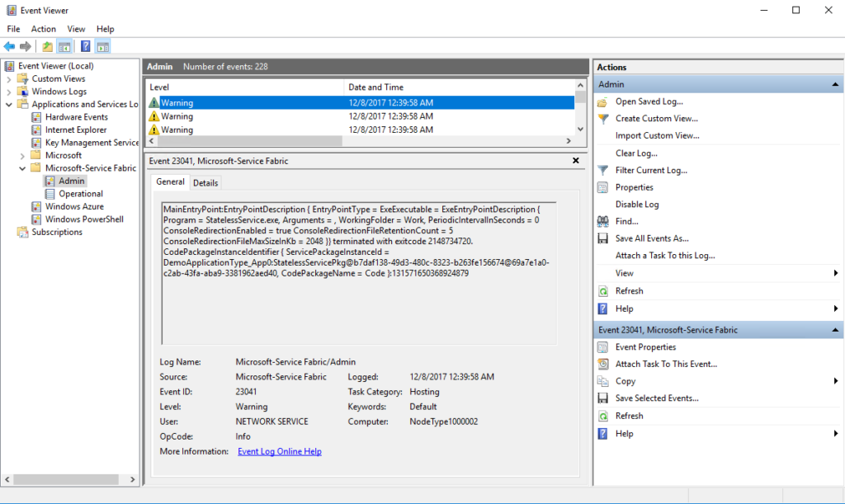Click the Find binoculars icon
Viewport: 845px width, 504px height.
tap(602, 221)
